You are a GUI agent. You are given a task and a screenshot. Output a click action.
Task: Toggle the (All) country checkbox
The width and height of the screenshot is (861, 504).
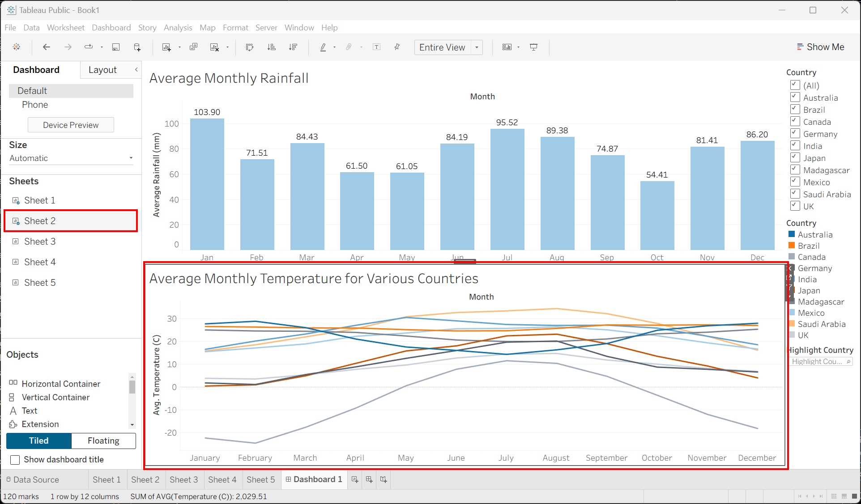tap(795, 85)
